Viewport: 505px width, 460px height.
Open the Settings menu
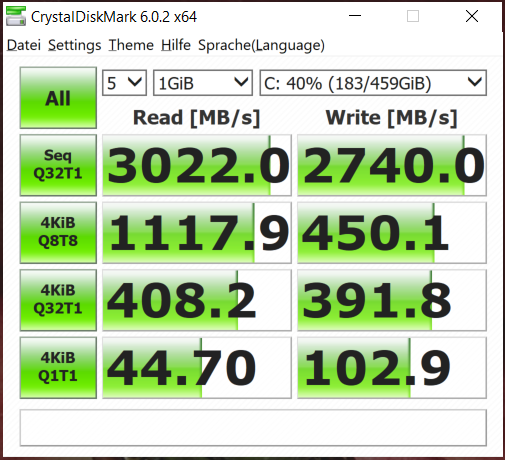click(x=75, y=45)
